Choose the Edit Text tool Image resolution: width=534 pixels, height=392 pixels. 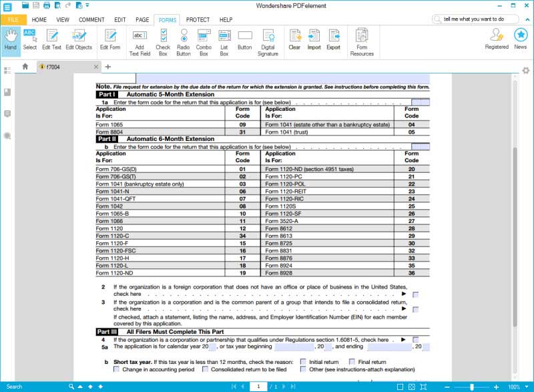point(52,40)
